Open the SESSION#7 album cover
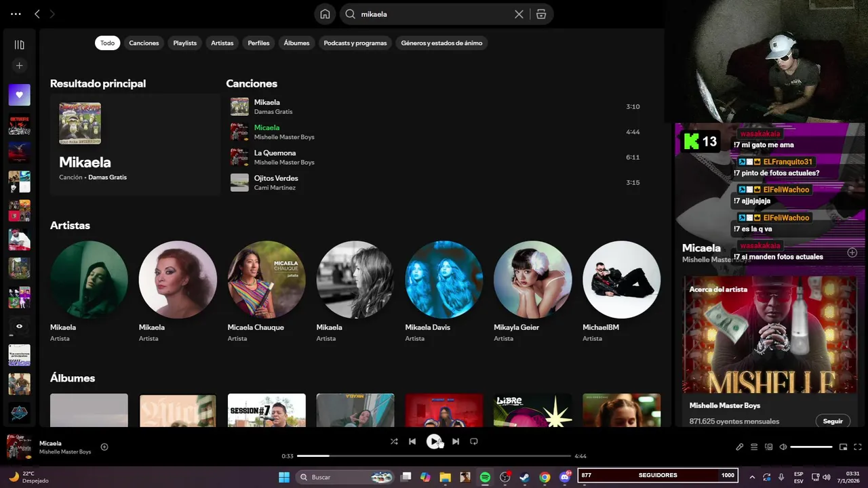The image size is (868, 488). tap(267, 410)
